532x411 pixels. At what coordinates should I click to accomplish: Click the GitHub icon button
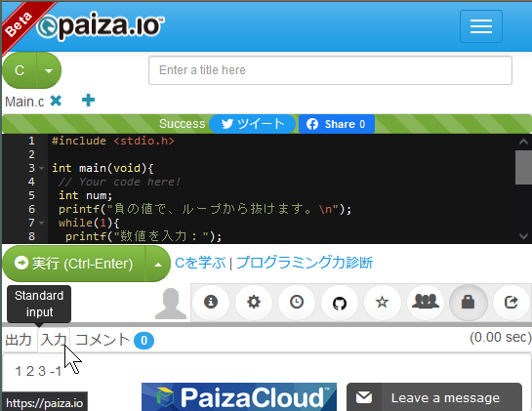click(340, 303)
